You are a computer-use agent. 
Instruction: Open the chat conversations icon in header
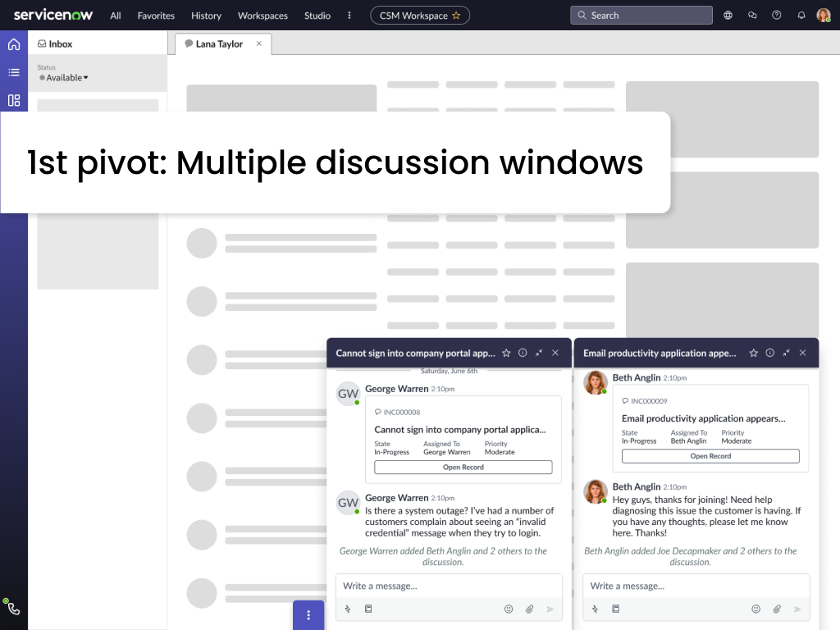(x=752, y=15)
